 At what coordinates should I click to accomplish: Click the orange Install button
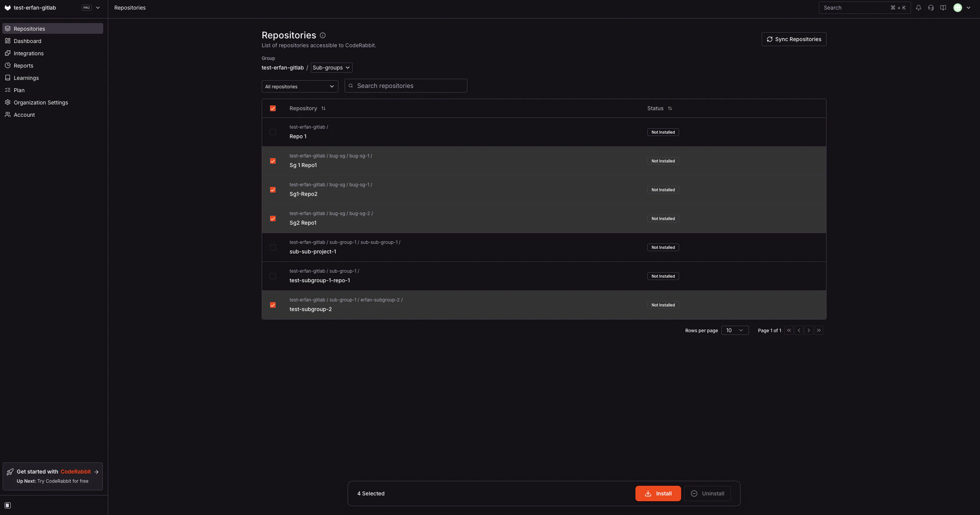coord(658,493)
